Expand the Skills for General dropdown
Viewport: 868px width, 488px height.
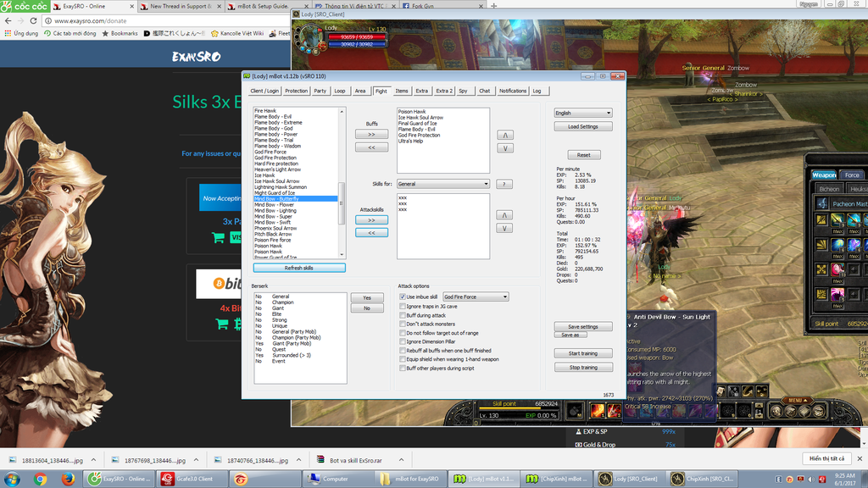pyautogui.click(x=443, y=184)
